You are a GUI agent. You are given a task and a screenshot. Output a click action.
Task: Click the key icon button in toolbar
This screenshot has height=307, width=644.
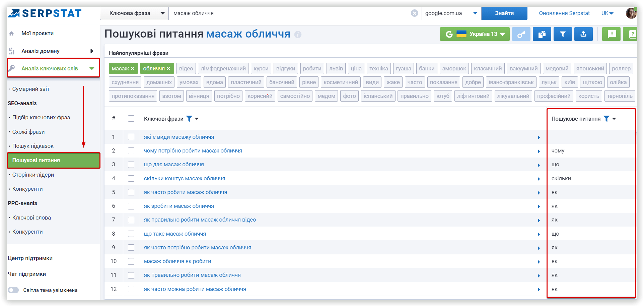(x=521, y=34)
